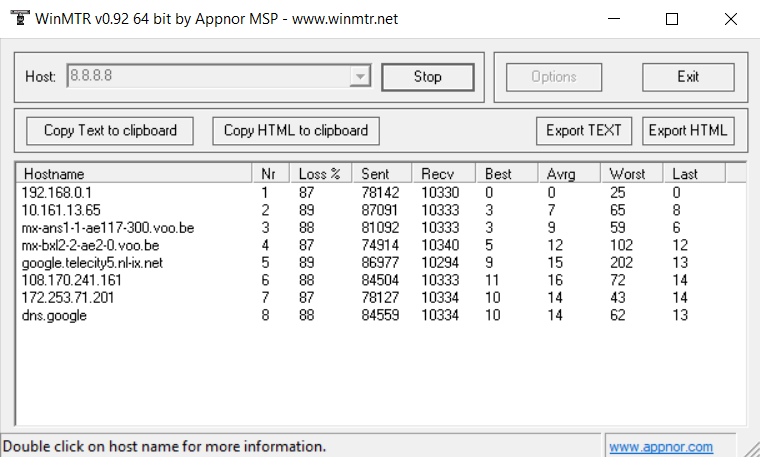Click Recv value 10294
The image size is (760, 457).
point(440,263)
